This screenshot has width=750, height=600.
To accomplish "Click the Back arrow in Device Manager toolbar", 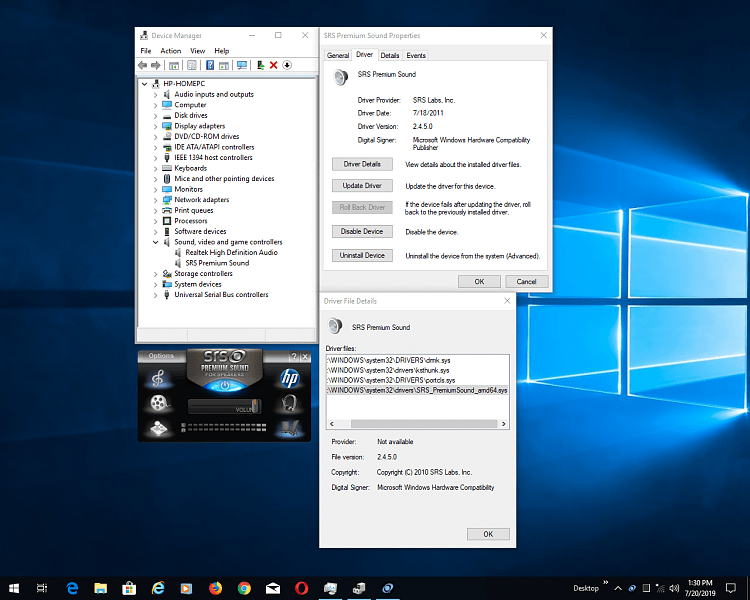I will pyautogui.click(x=143, y=65).
